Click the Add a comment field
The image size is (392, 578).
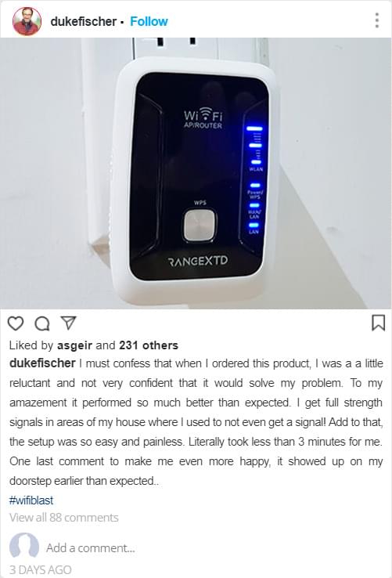pyautogui.click(x=91, y=547)
